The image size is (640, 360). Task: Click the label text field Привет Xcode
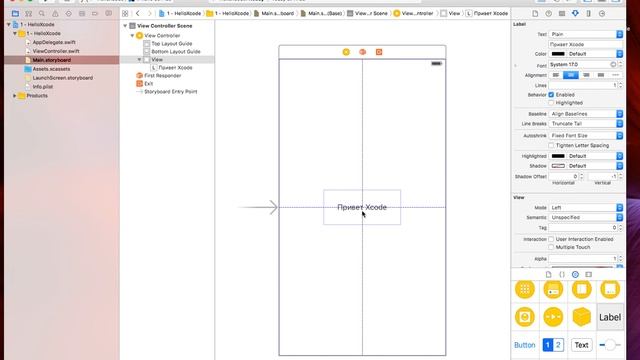[x=586, y=44]
